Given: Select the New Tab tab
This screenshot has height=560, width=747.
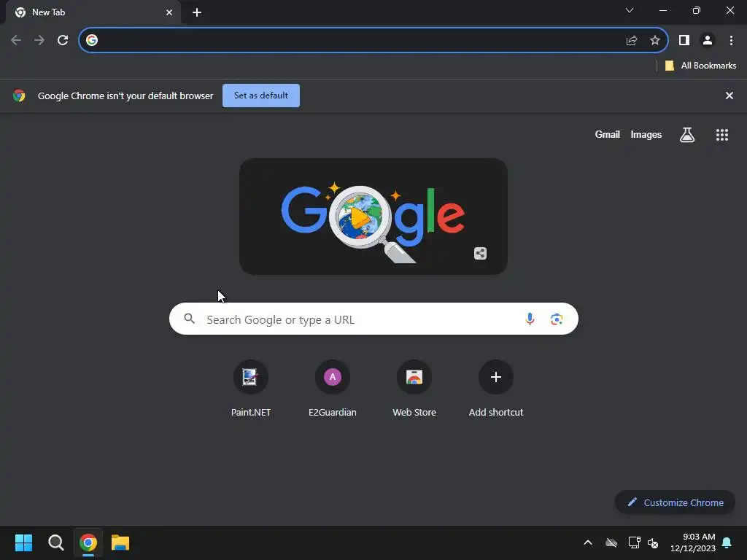Looking at the screenshot, I should point(93,12).
